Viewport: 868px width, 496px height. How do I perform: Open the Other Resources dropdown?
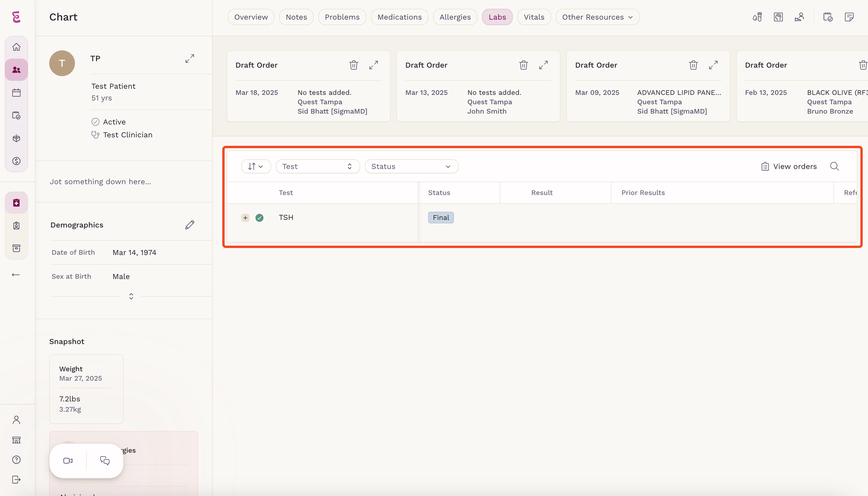(597, 17)
